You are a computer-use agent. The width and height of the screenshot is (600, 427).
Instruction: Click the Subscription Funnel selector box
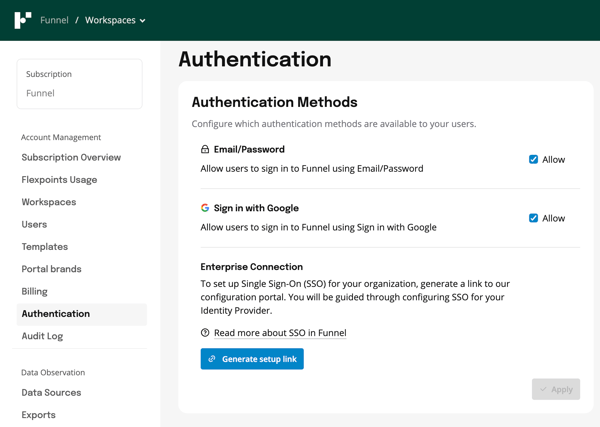(80, 84)
